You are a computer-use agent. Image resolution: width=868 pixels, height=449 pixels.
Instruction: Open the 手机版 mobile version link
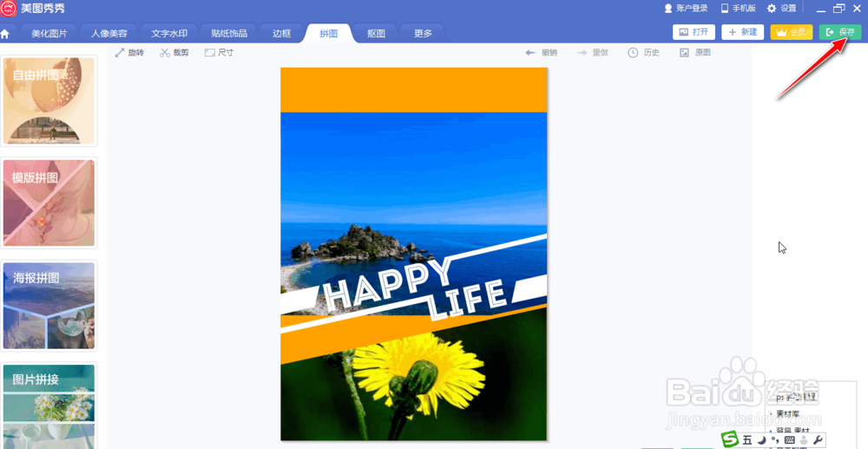pyautogui.click(x=738, y=9)
